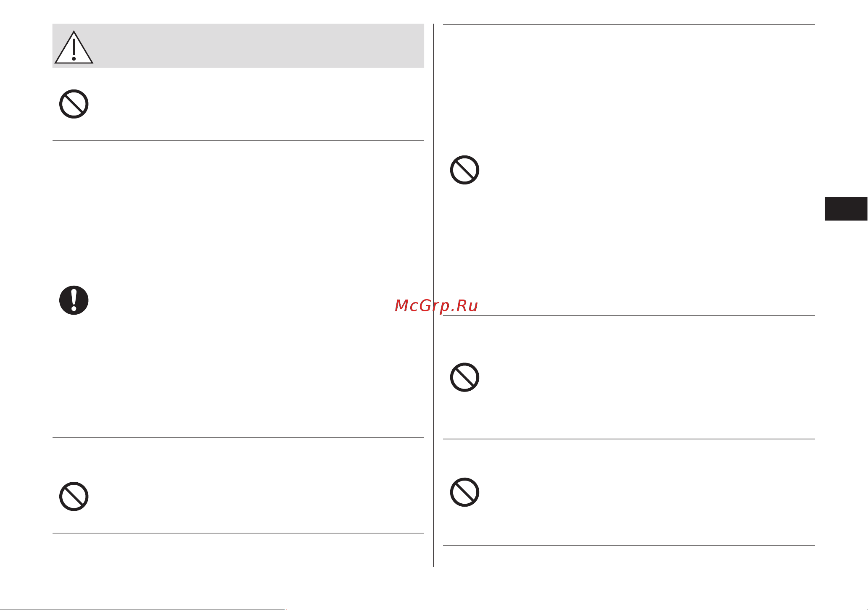Click the right-column prohibition icon nearest the black tab
This screenshot has width=868, height=610.
(x=464, y=170)
